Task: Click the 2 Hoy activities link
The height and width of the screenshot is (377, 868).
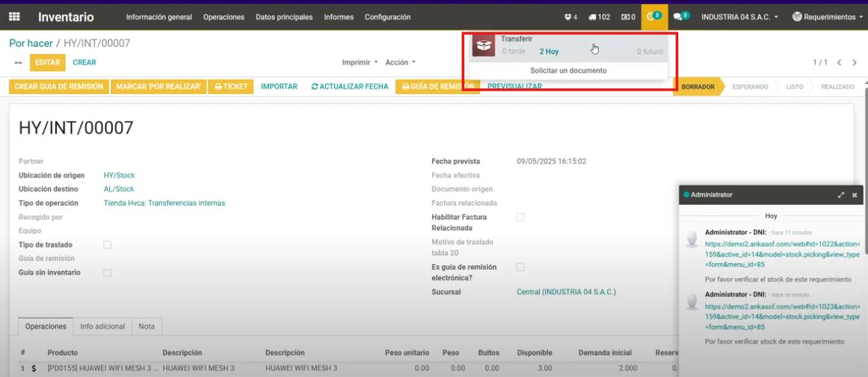Action: click(549, 52)
